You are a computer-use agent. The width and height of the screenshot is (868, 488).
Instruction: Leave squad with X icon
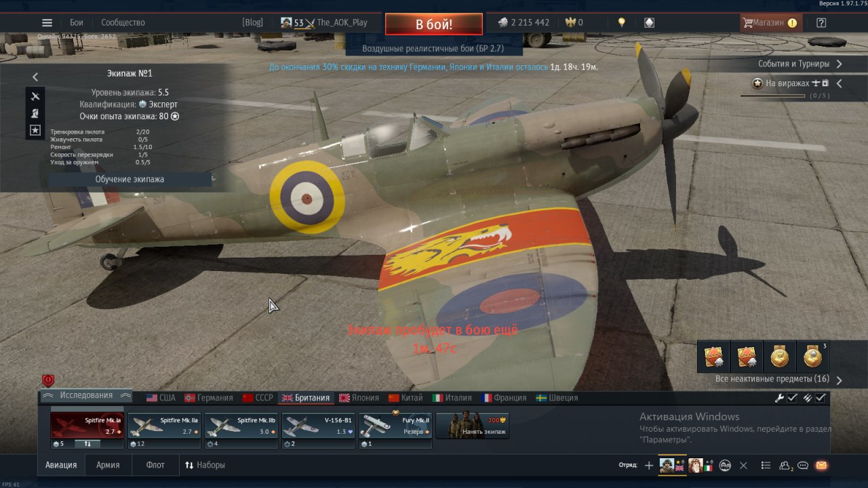coord(743,466)
